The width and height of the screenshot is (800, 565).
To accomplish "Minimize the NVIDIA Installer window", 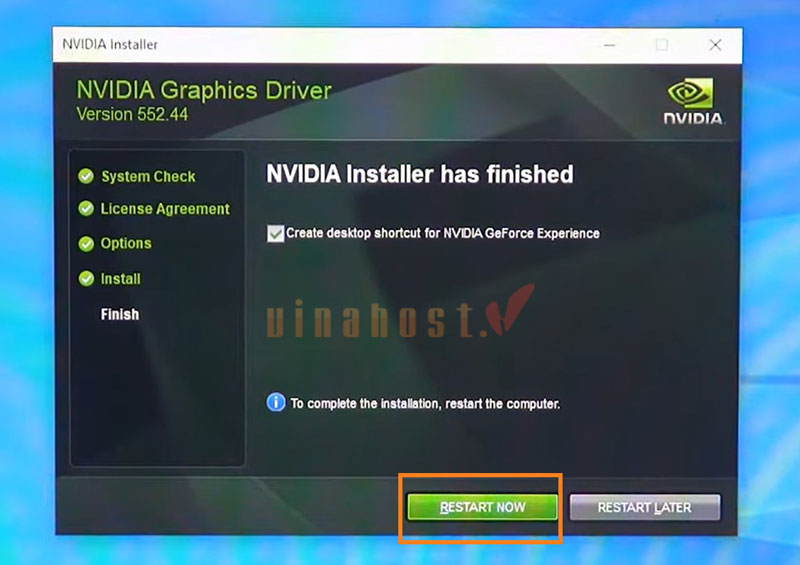I will click(x=609, y=45).
